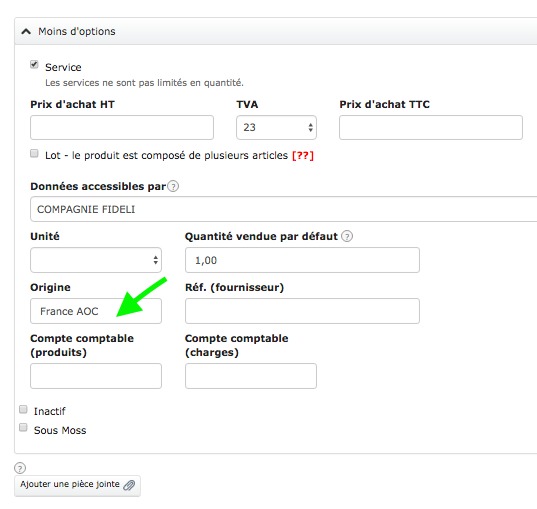
Task: Collapse the Moins d'options chevron
Action: pyautogui.click(x=26, y=32)
